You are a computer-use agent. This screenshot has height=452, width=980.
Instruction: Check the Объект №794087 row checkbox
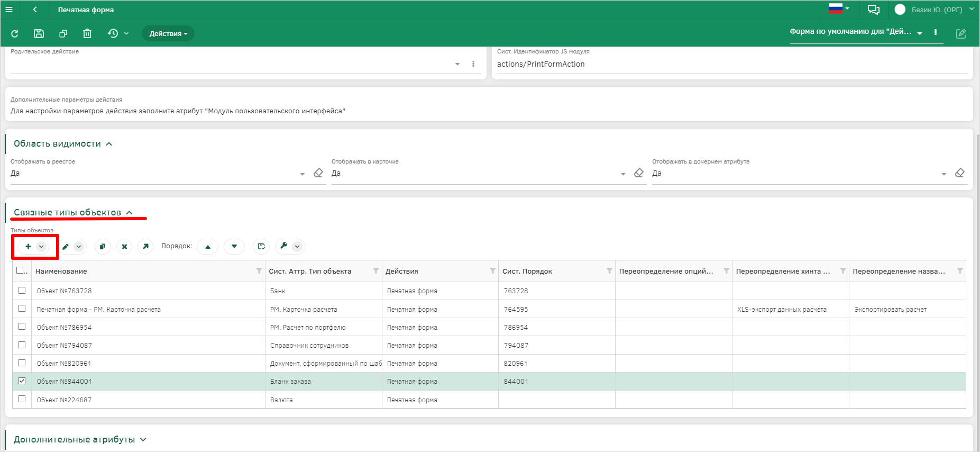coord(22,345)
